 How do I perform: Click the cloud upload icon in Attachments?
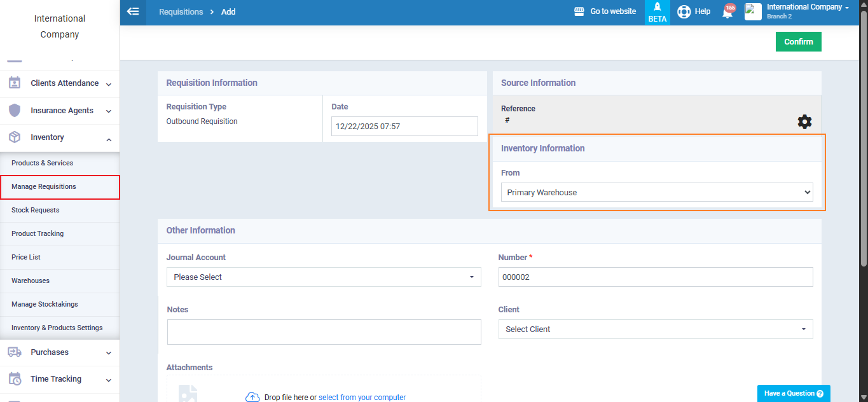252,397
